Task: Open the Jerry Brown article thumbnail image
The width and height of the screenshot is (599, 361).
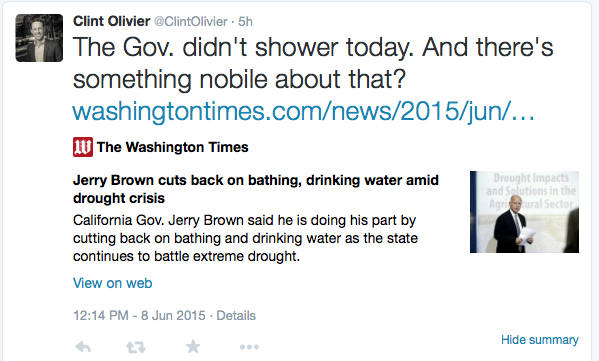Action: pyautogui.click(x=524, y=212)
